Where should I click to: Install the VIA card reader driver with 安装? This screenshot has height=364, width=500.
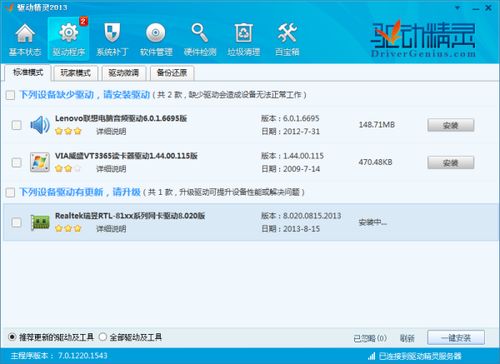pos(451,163)
